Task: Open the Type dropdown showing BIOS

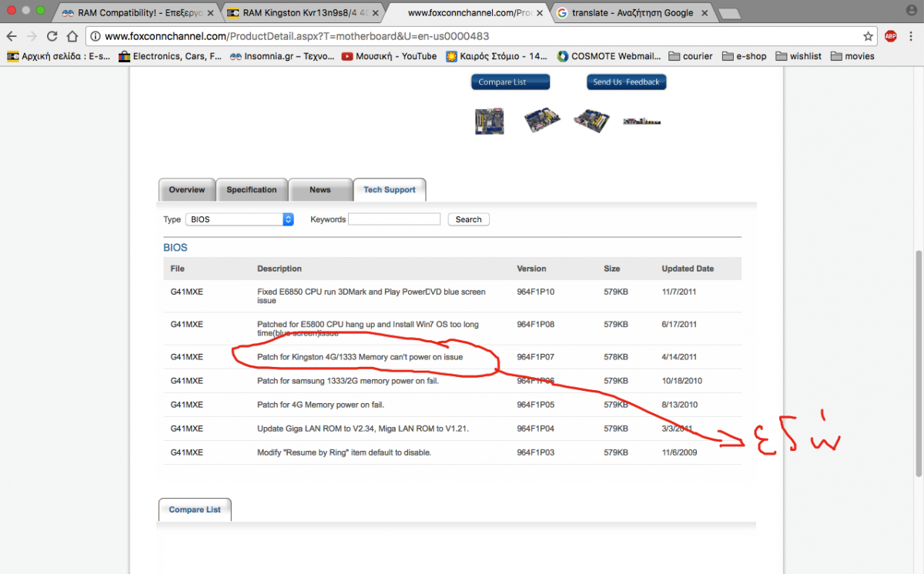Action: point(239,219)
